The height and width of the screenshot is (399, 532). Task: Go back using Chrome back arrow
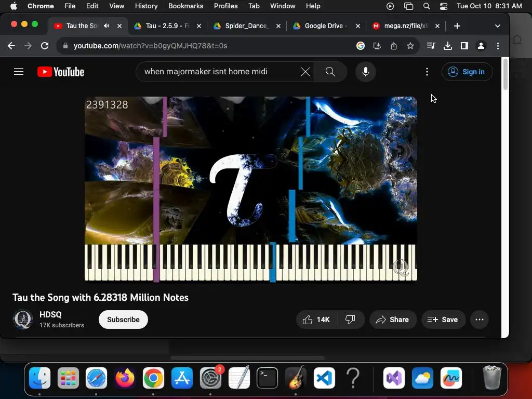point(11,46)
